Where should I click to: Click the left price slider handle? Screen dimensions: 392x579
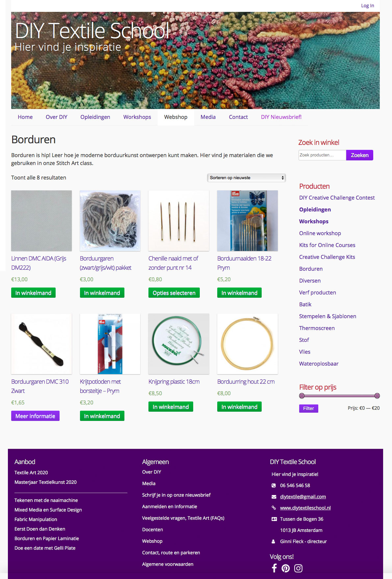(x=302, y=396)
